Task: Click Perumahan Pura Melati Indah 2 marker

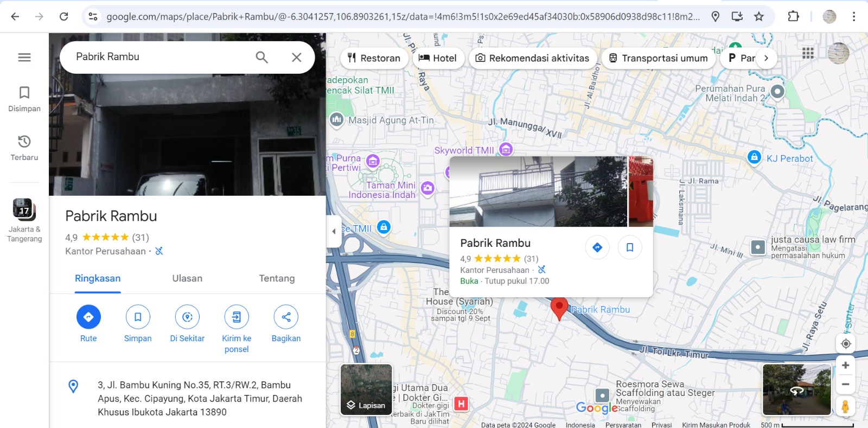Action: [777, 91]
